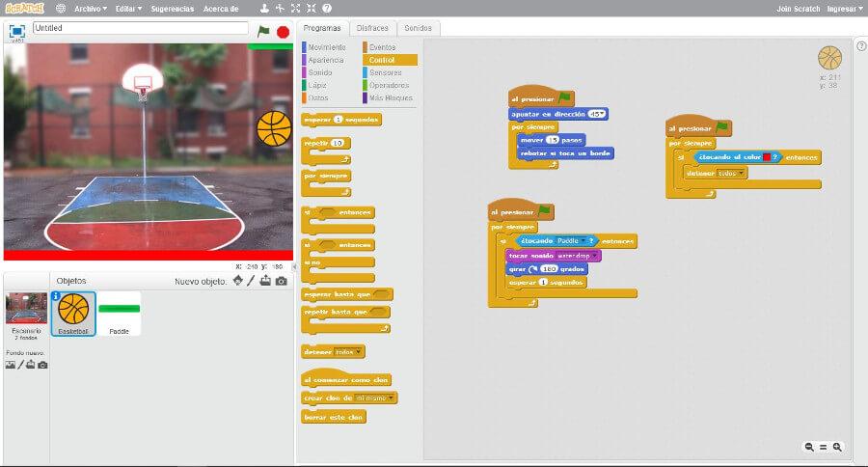Click the block help question icon
The image size is (868, 467).
coord(327,9)
